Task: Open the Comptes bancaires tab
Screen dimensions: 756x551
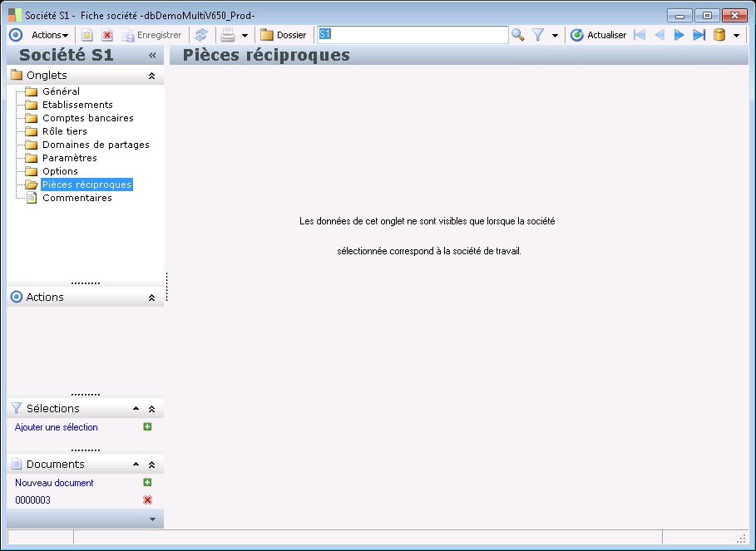Action: [x=88, y=118]
